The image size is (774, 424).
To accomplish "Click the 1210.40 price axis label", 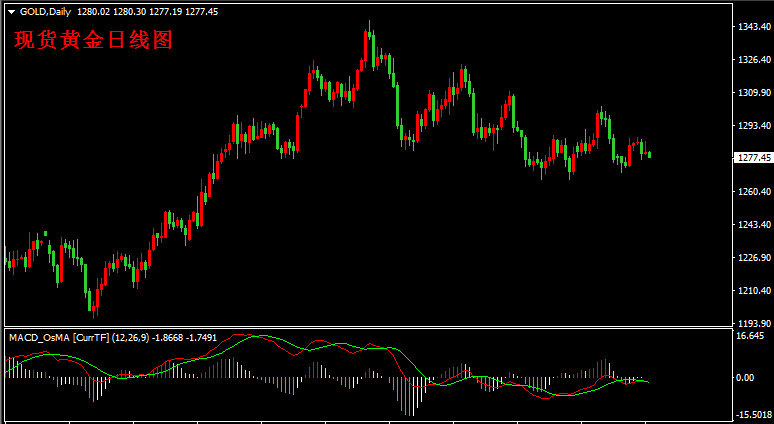I will 755,290.
